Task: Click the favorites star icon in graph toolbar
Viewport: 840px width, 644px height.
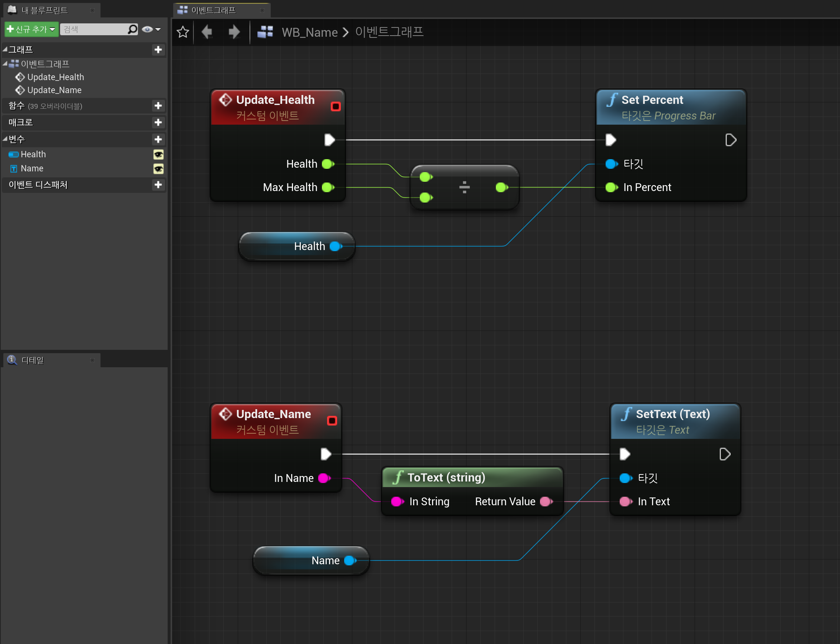Action: (x=183, y=32)
